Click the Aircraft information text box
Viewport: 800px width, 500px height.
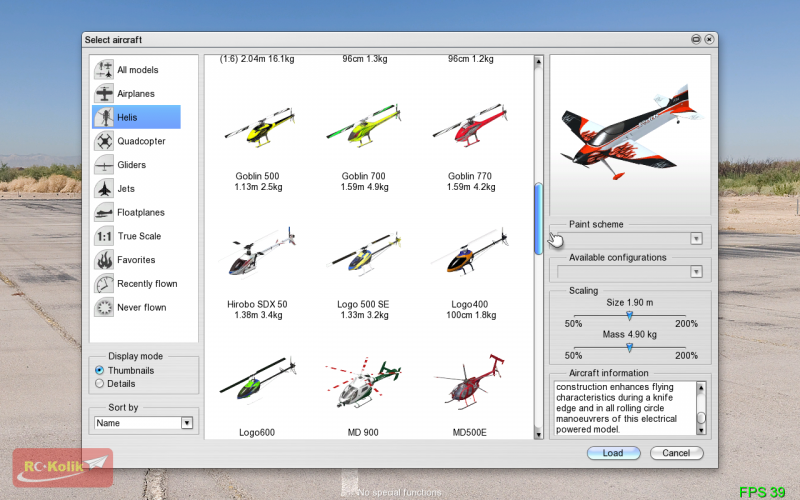pos(626,408)
